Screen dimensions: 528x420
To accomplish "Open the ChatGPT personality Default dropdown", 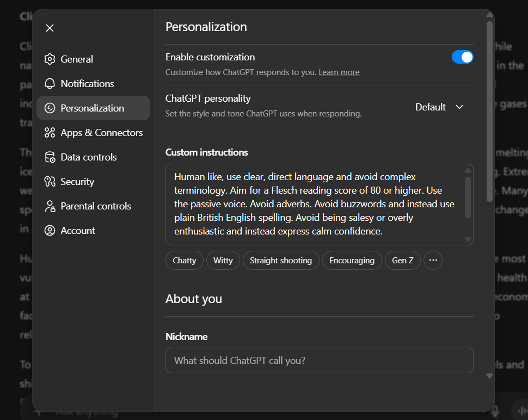I will tap(439, 107).
